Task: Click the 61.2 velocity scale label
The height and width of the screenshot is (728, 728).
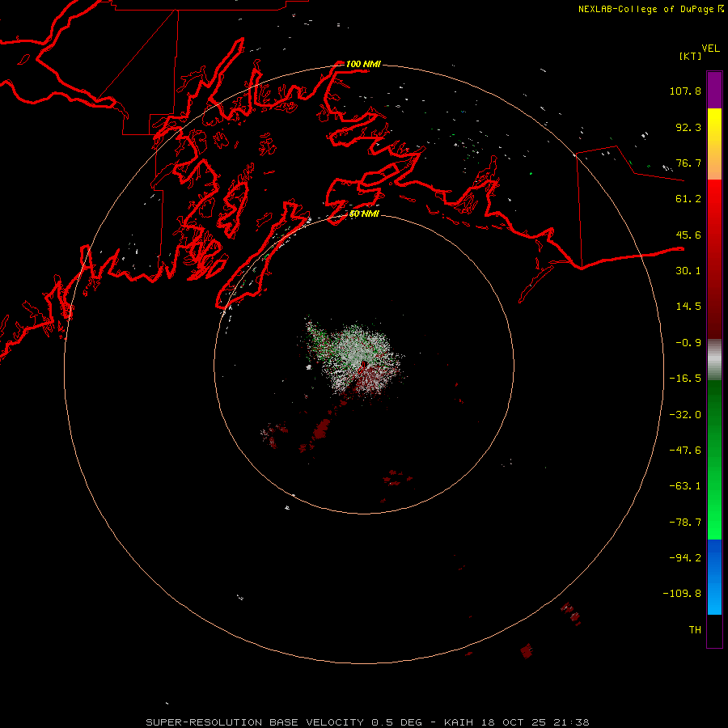Action: 688,199
